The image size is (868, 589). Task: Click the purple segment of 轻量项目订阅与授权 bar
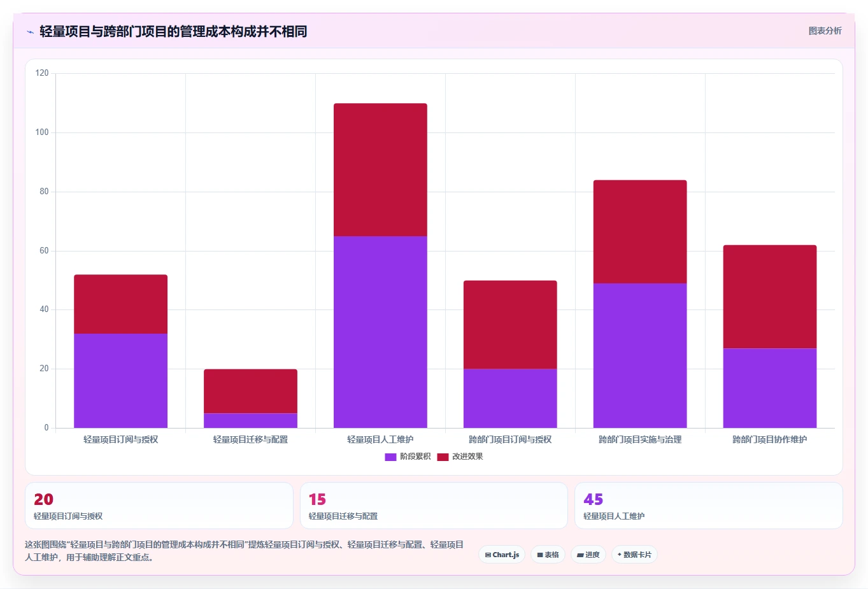(120, 381)
